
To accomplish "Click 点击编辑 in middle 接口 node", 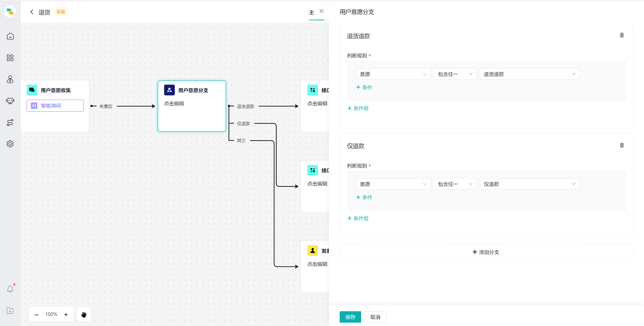I will (x=317, y=184).
